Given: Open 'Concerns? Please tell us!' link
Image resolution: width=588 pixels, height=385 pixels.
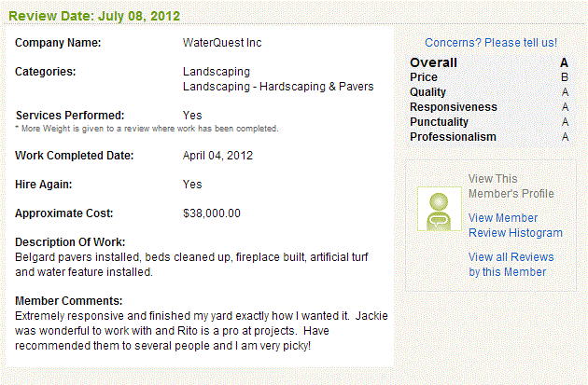Looking at the screenshot, I should pyautogui.click(x=491, y=43).
